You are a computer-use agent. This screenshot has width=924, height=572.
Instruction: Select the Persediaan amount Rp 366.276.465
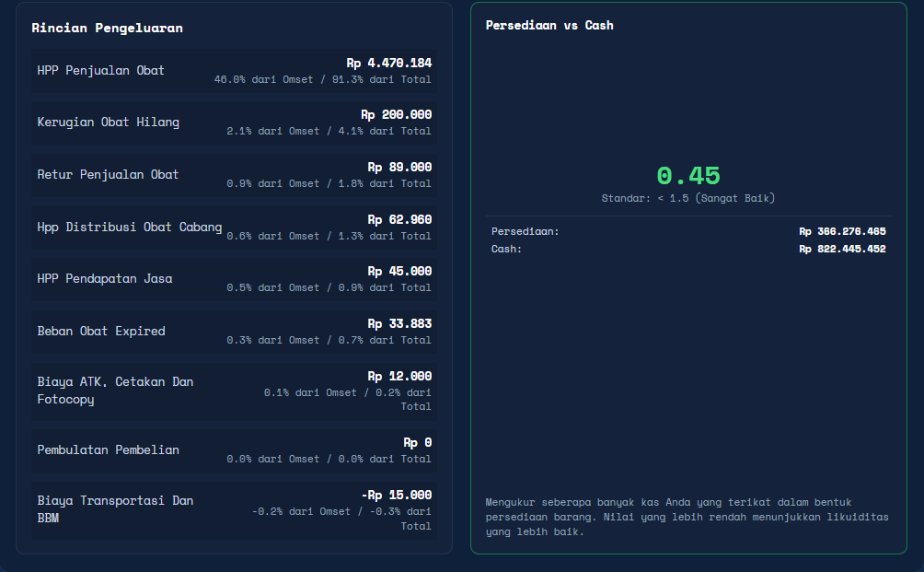coord(842,232)
